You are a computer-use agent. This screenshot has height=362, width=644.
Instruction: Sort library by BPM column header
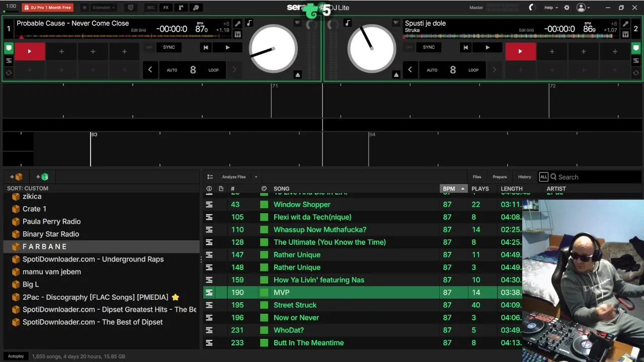click(x=453, y=189)
